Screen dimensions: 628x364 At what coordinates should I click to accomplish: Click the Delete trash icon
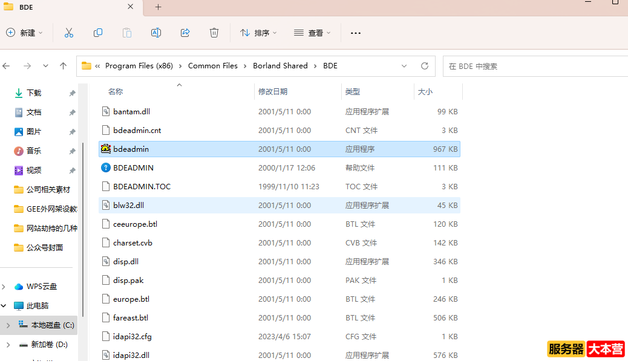pyautogui.click(x=214, y=33)
